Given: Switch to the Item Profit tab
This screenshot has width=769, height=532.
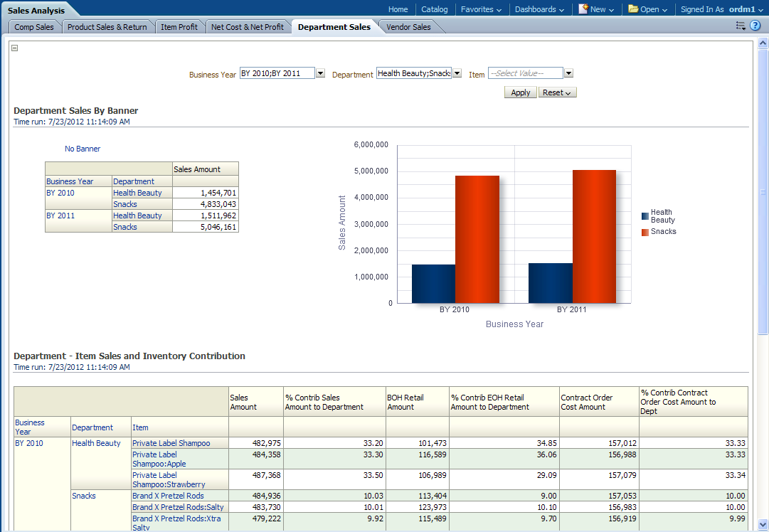Looking at the screenshot, I should click(x=179, y=27).
